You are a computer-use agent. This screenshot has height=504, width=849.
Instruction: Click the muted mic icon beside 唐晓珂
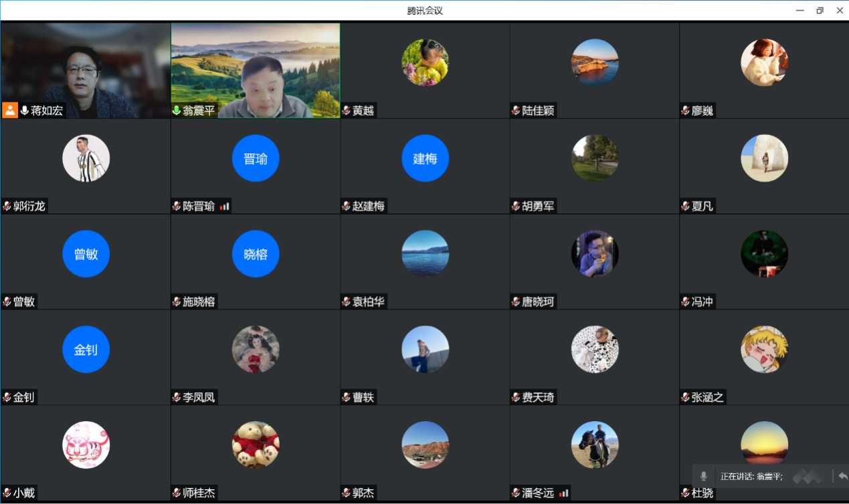point(516,301)
